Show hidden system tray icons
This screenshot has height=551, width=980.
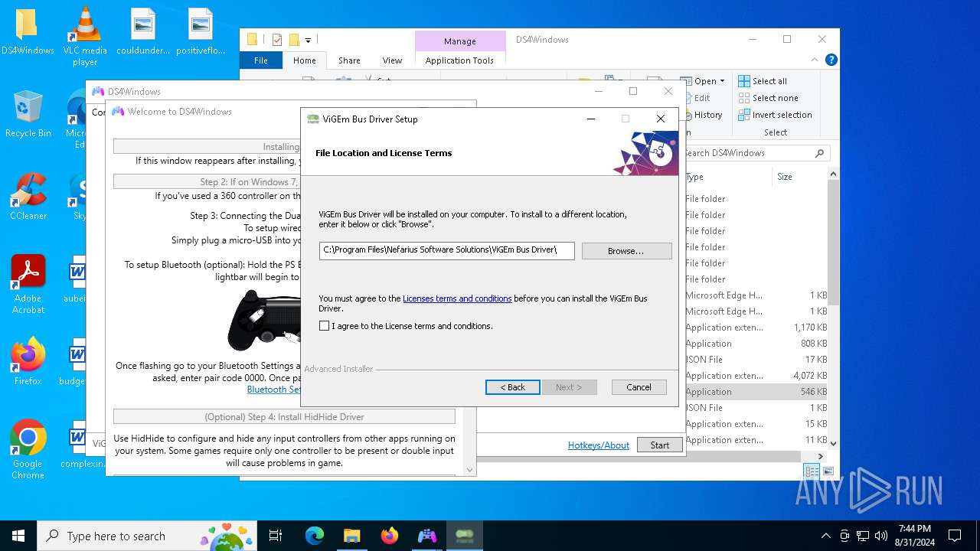[825, 536]
